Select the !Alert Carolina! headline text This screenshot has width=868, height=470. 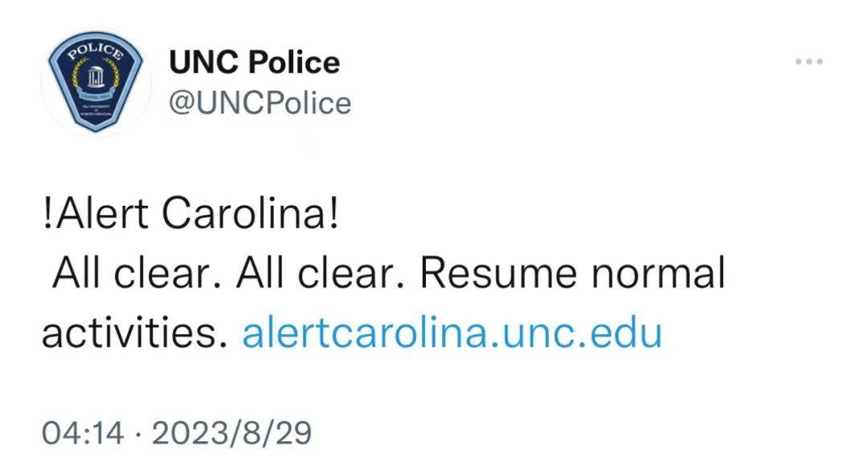coord(190,214)
